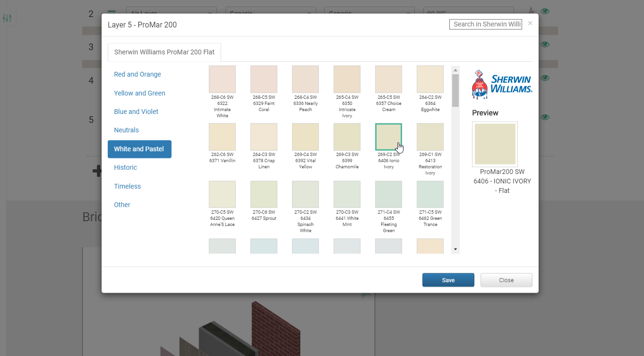Pick SW 6406 Ionic Ivory swatch
Viewport: 644px width, 356px height.
388,137
